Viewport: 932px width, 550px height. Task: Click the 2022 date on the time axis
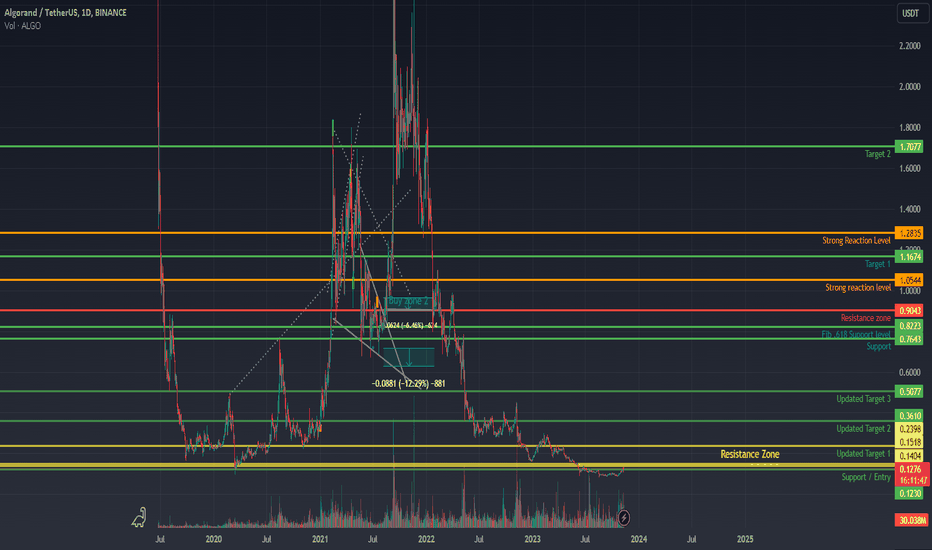pyautogui.click(x=426, y=539)
